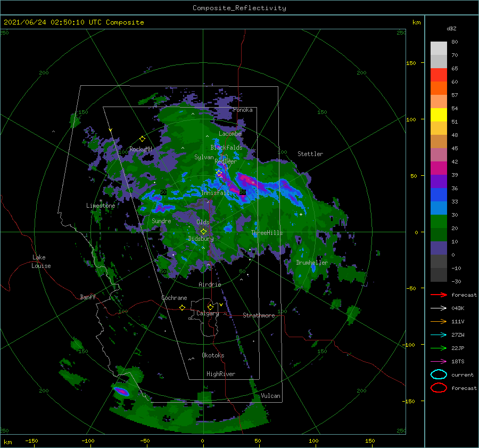Viewport: 479px width, 448px height.
Task: Click the Limestone label
Action: (x=101, y=206)
